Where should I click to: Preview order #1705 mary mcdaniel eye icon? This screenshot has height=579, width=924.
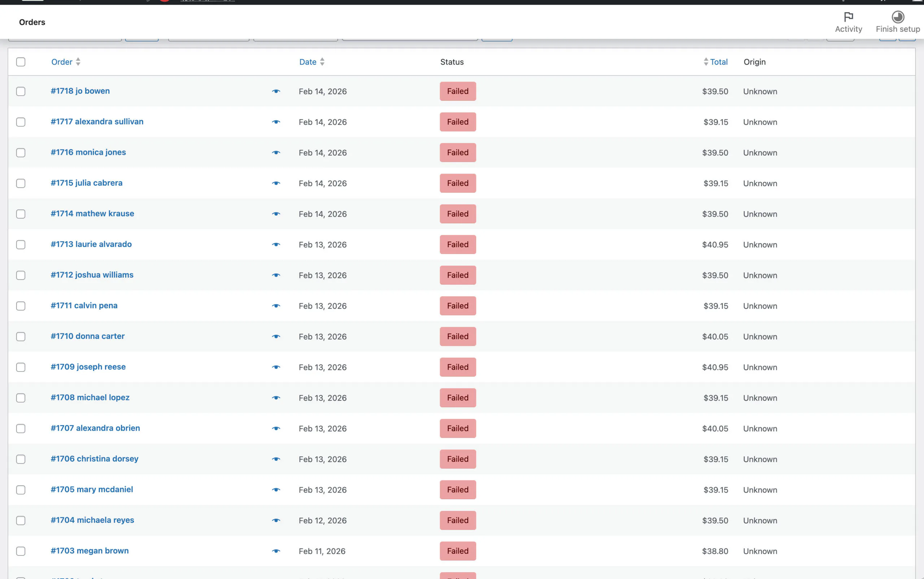tap(276, 490)
